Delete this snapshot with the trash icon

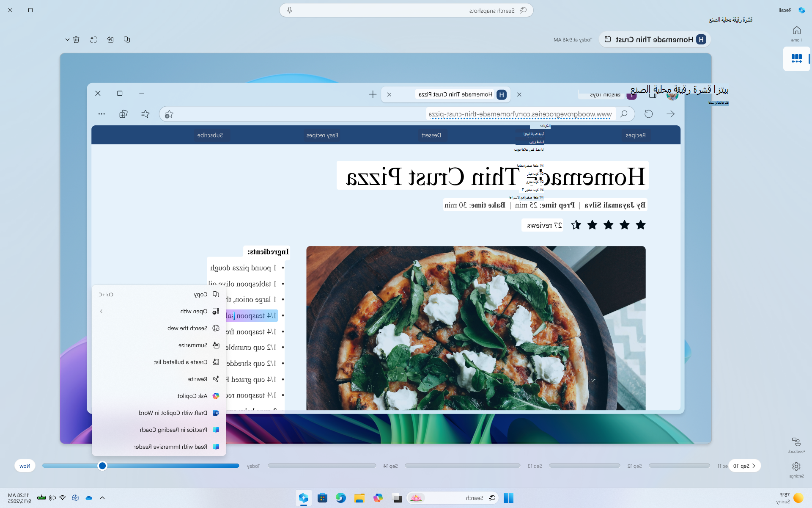click(76, 39)
